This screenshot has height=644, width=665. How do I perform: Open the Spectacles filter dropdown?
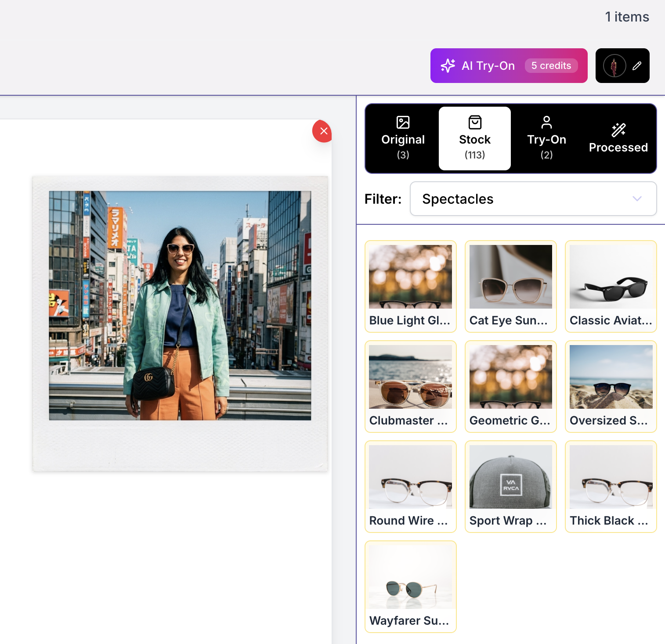533,198
